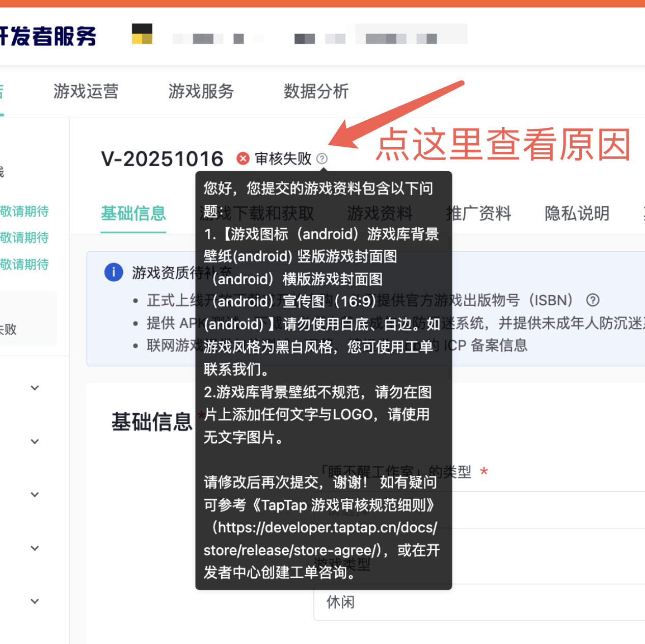Open the 休闲 game type dropdown

(479, 602)
